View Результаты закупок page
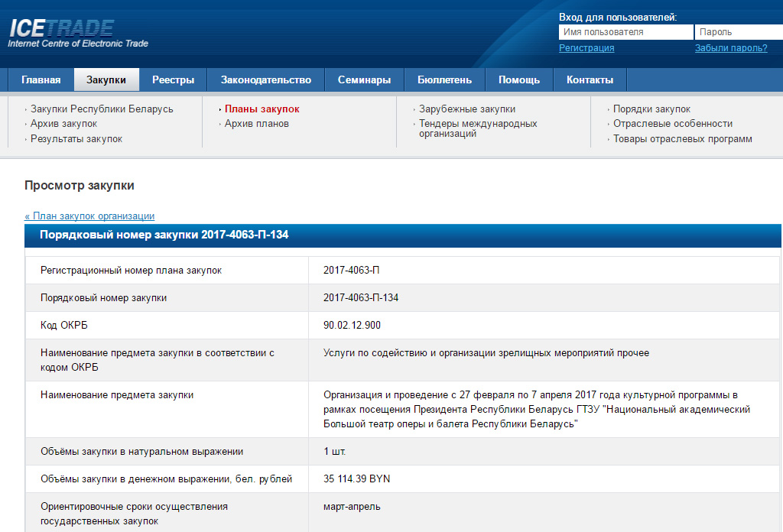The width and height of the screenshot is (783, 532). click(76, 139)
